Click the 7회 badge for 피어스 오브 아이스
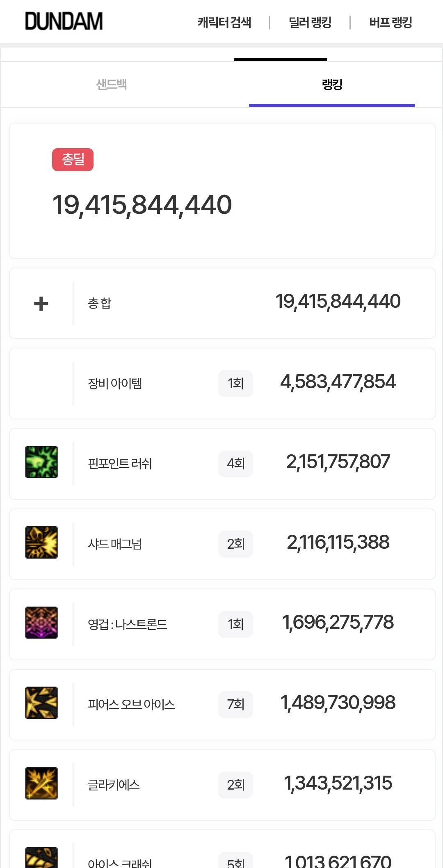 (235, 705)
